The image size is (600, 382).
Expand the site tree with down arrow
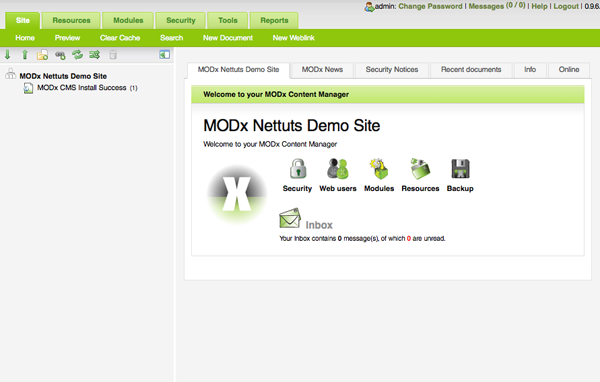8,55
